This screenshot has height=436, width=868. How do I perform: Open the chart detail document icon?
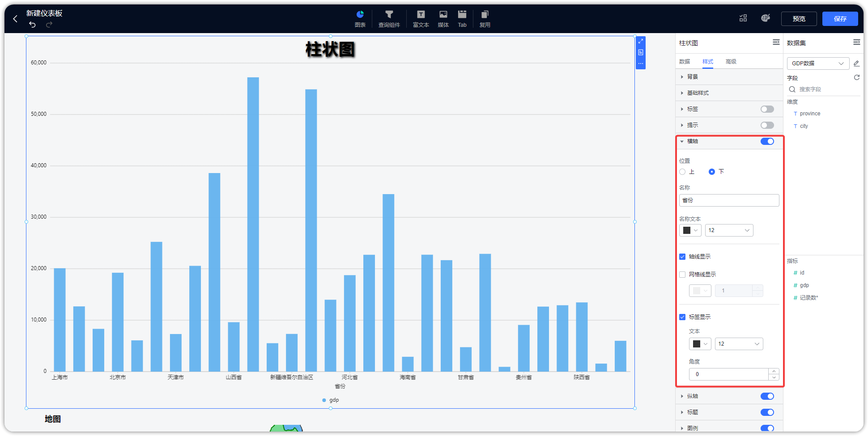[641, 52]
